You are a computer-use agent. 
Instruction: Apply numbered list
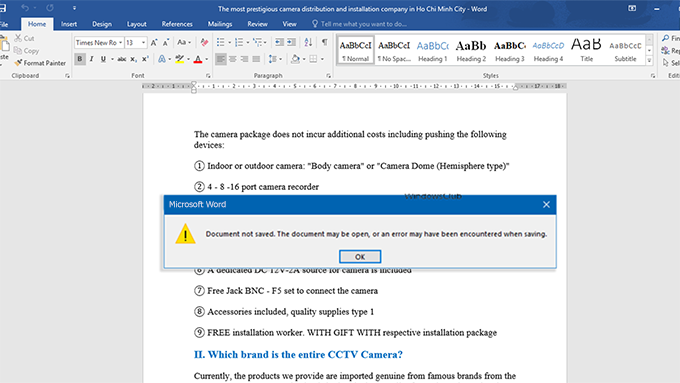239,43
